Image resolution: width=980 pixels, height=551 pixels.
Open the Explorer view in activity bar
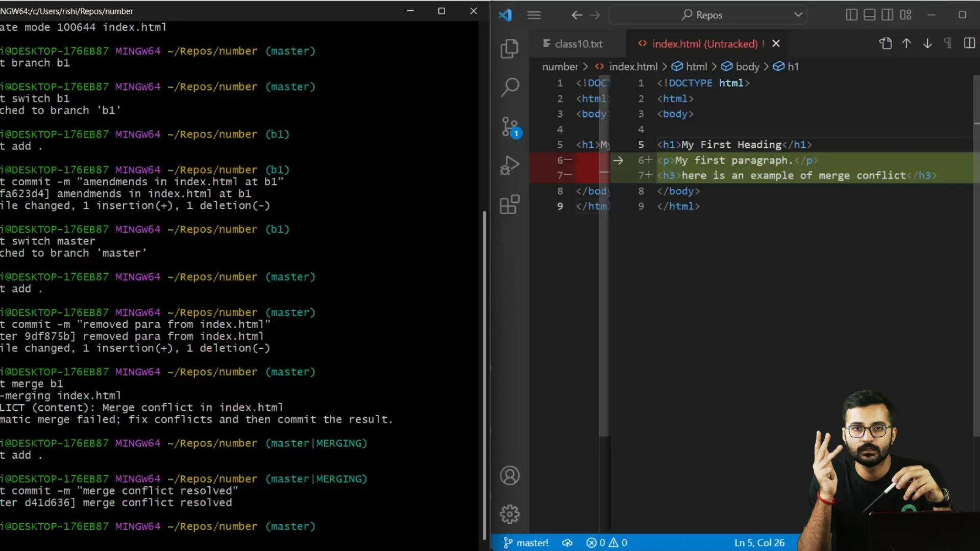tap(509, 48)
